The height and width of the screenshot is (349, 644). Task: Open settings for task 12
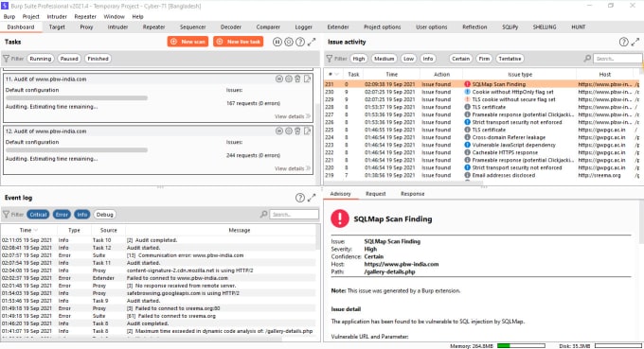tap(289, 131)
